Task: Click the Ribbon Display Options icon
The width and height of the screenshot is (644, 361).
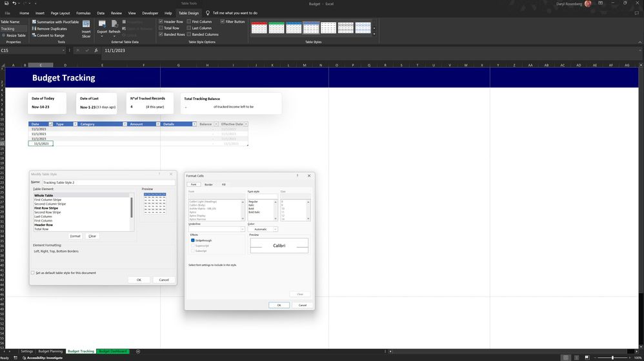Action: pos(601,3)
